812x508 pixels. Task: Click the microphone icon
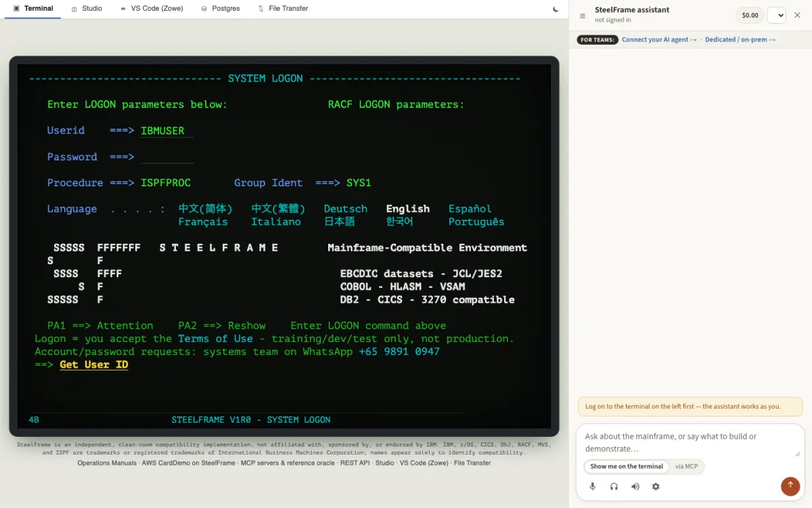point(593,486)
